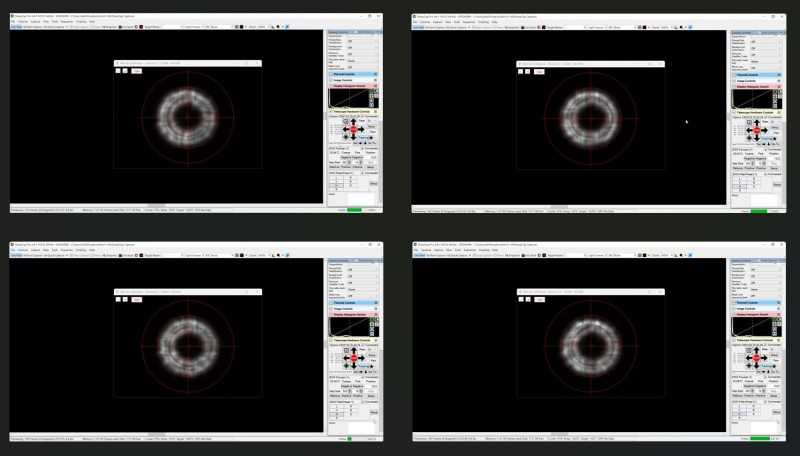Image resolution: width=800 pixels, height=456 pixels.
Task: Click the mount move-left arrow in top-left window
Action: 346,130
